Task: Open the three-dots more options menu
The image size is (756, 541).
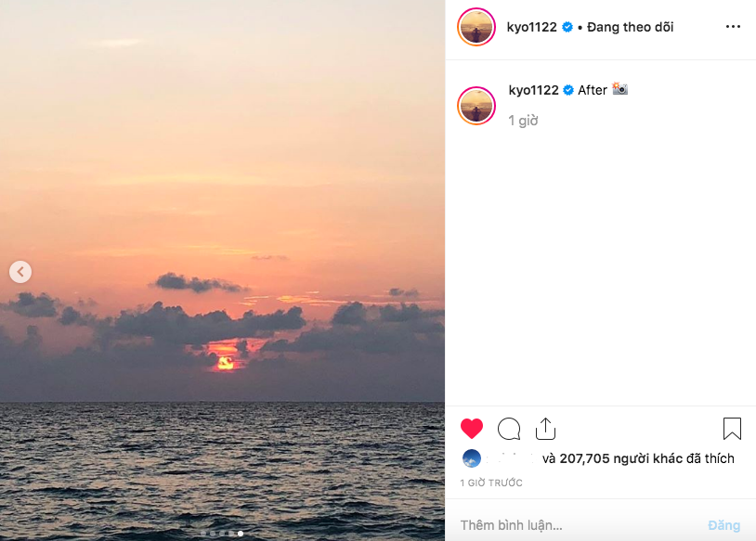Action: (x=733, y=27)
